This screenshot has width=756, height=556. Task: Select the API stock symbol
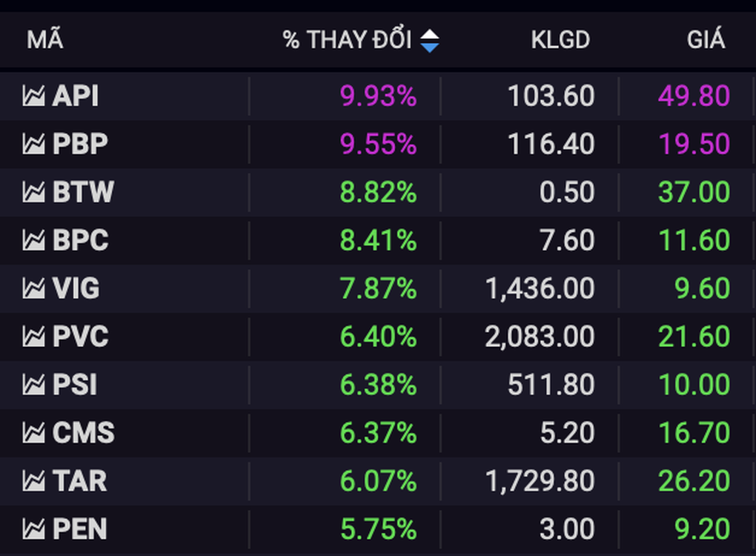[x=76, y=96]
